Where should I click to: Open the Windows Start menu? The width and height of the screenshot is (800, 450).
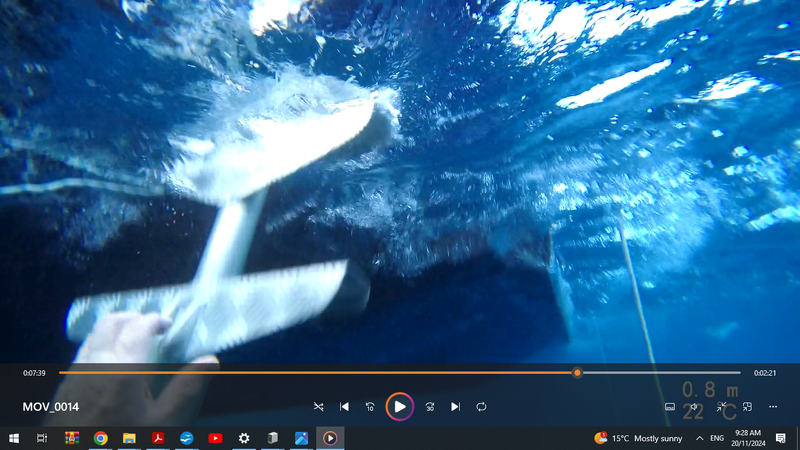14,438
